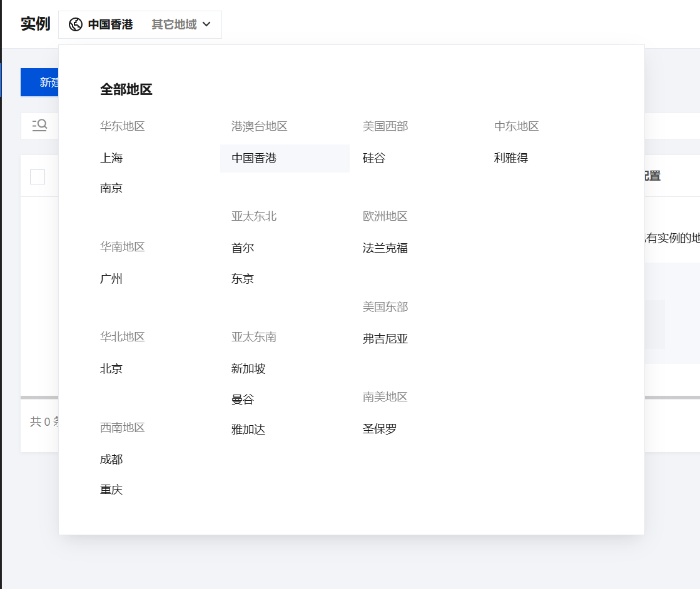Switch to 法兰克福 region
This screenshot has height=589, width=700.
(x=385, y=248)
